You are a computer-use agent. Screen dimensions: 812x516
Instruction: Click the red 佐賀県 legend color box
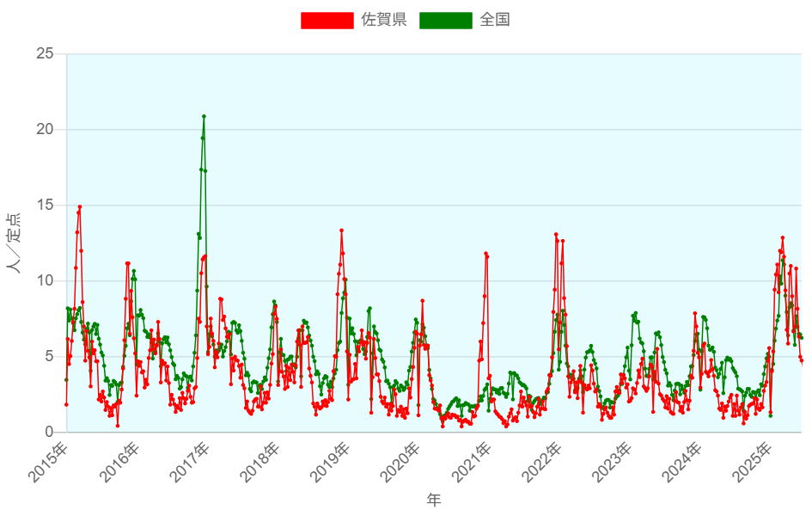(327, 20)
